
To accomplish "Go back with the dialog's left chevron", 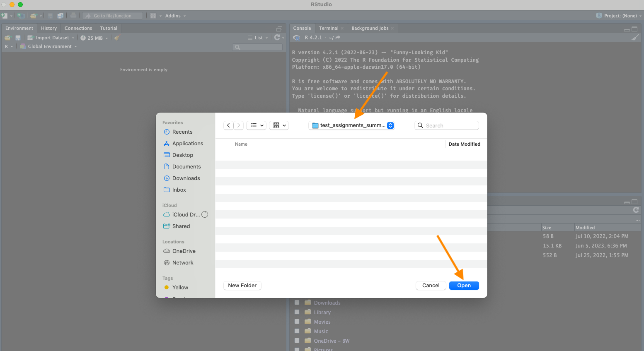I will pyautogui.click(x=228, y=125).
